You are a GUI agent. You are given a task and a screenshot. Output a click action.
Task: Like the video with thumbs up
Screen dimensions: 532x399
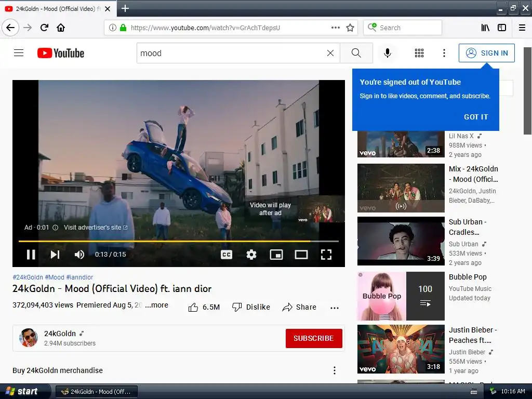point(204,308)
